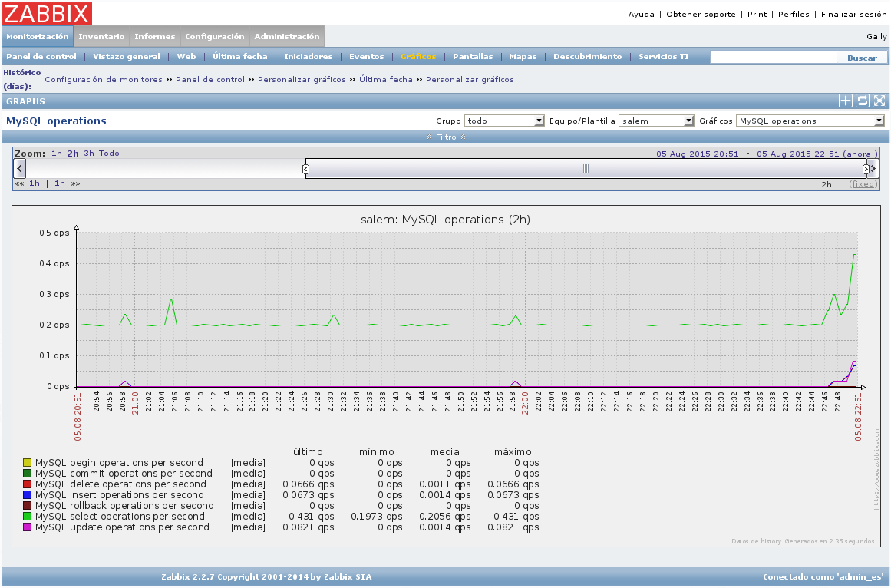Open the Gráficos dropdown selector
This screenshot has width=891, height=588.
click(x=810, y=121)
